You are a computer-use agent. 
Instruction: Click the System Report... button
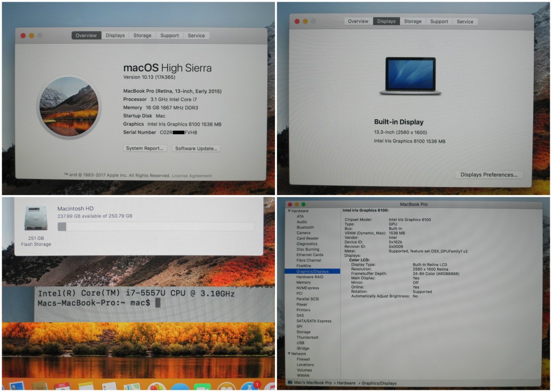click(x=145, y=148)
